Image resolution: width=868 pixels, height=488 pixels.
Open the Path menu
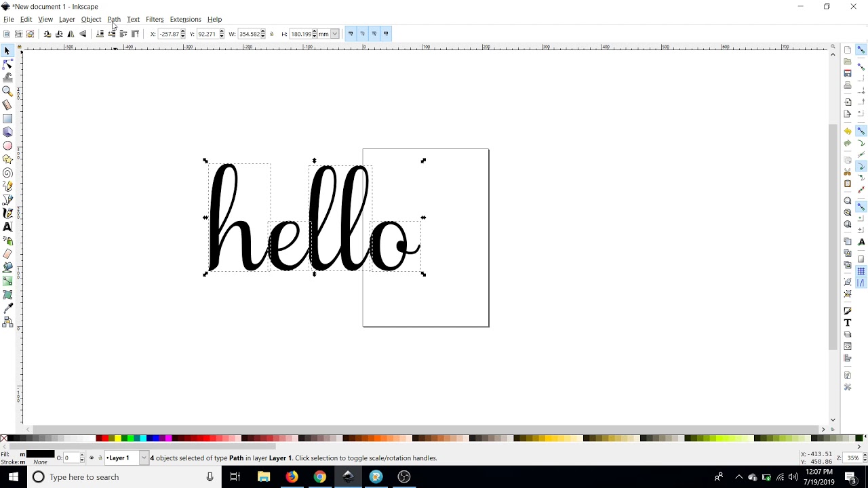(114, 20)
